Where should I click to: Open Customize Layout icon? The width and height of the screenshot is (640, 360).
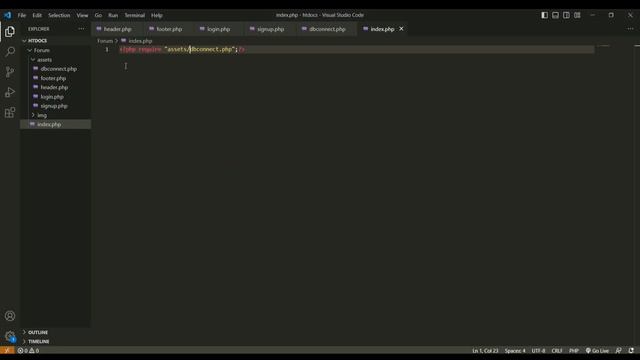point(577,15)
